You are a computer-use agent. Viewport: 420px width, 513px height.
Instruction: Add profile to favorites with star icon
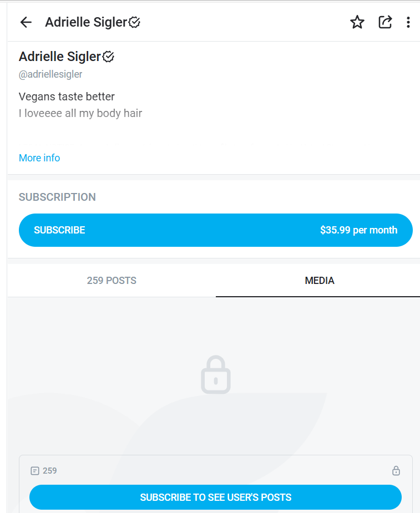pos(357,22)
